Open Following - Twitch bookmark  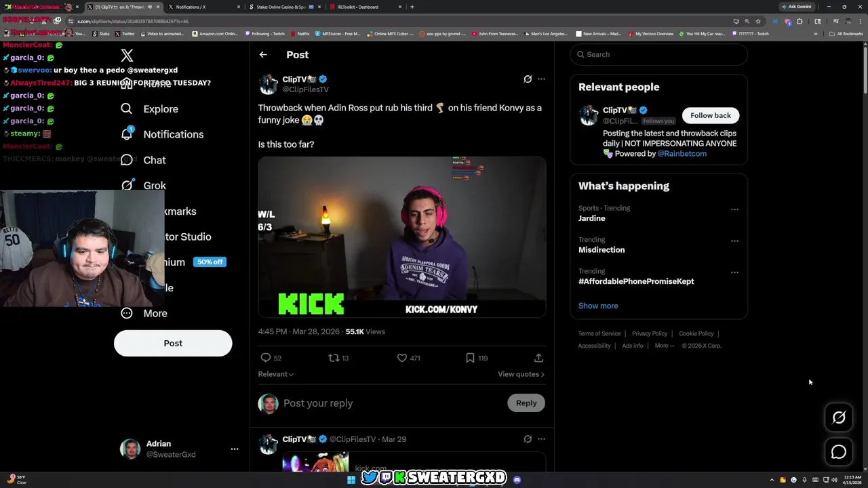(x=265, y=33)
